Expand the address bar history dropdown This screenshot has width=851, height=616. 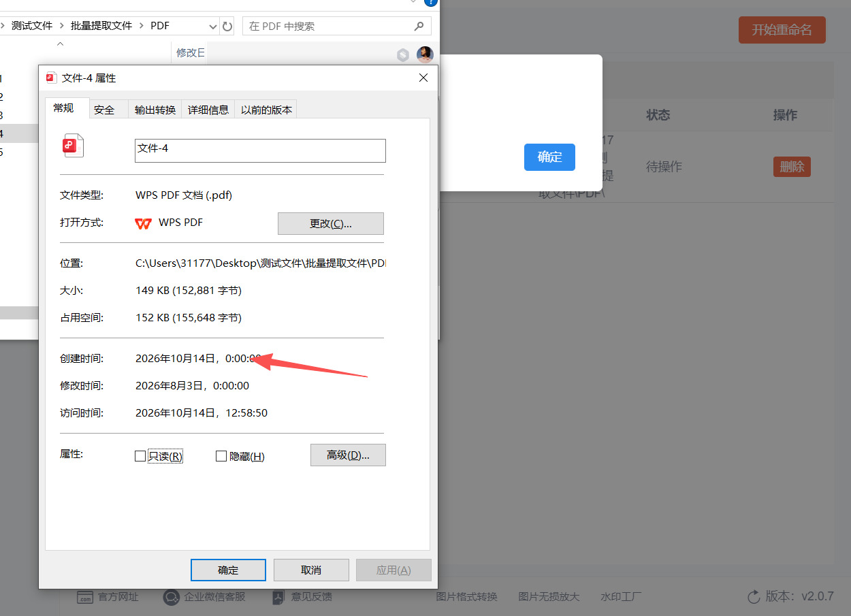click(x=213, y=27)
